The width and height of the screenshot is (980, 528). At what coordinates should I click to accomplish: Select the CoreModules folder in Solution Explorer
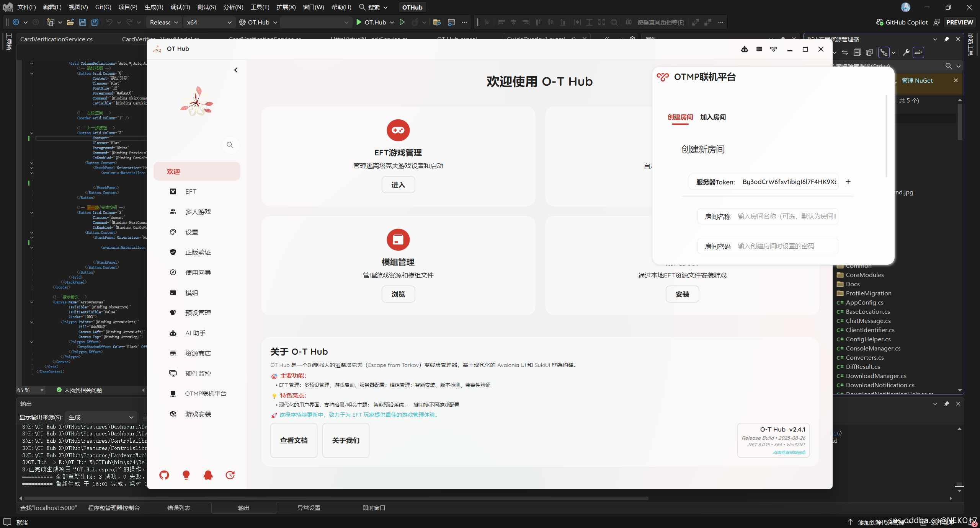point(864,275)
